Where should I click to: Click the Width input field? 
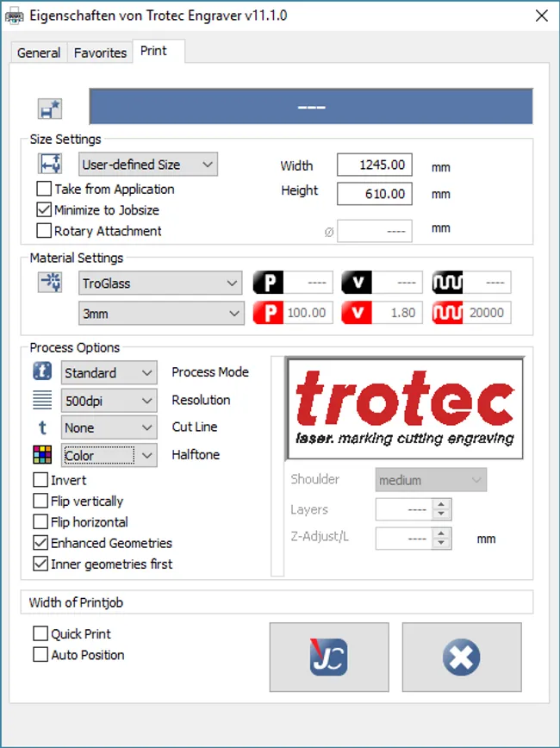click(x=375, y=165)
